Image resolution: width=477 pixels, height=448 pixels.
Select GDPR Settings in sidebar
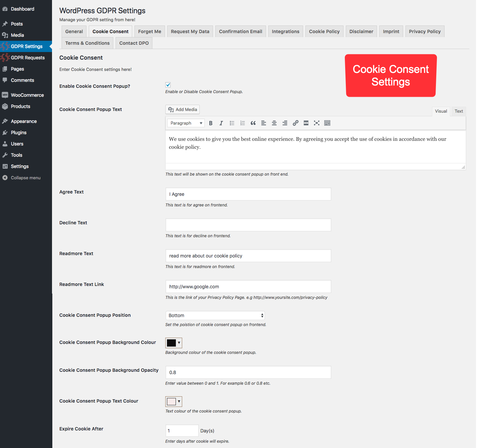26,46
